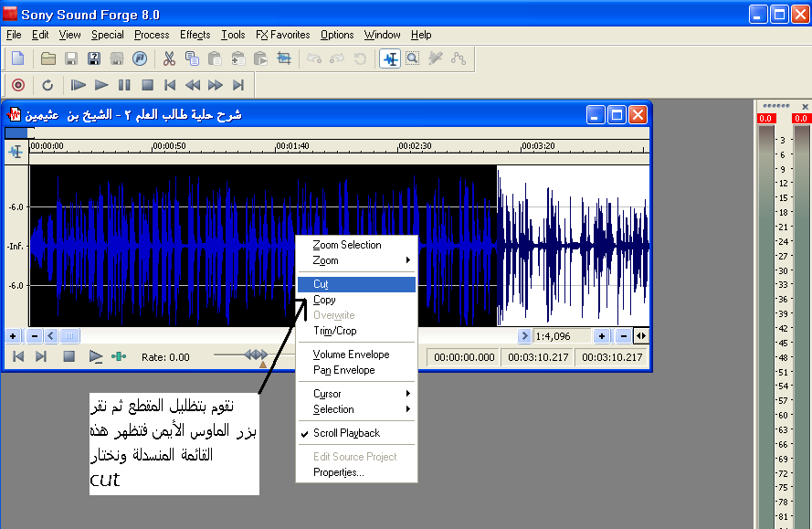
Task: Click the Redo toolbar icon
Action: click(x=337, y=58)
